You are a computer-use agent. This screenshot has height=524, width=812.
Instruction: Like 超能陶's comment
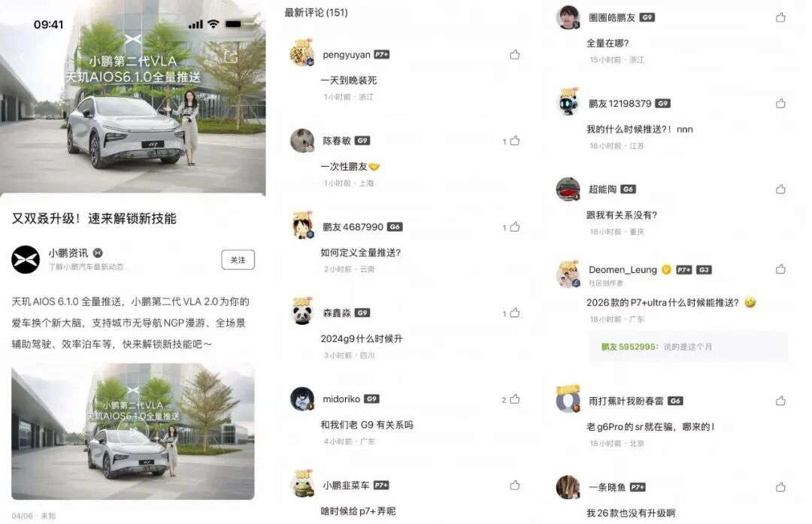780,189
